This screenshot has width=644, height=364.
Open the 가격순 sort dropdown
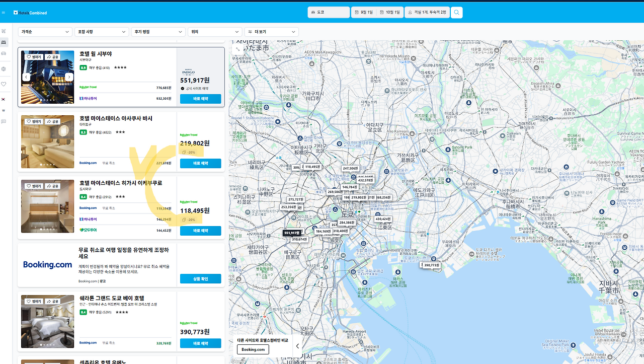[45, 32]
